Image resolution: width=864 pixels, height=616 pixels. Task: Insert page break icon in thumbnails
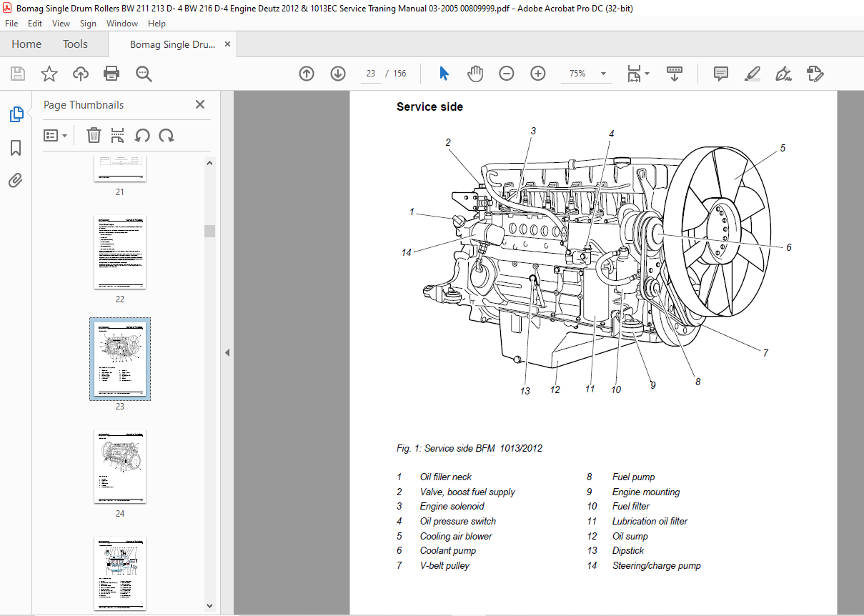(118, 135)
